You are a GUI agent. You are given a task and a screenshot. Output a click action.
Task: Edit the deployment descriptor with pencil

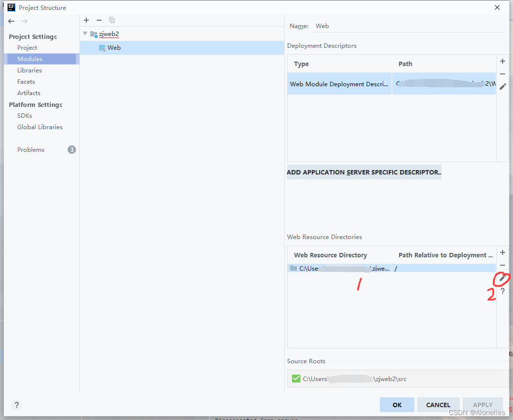503,87
